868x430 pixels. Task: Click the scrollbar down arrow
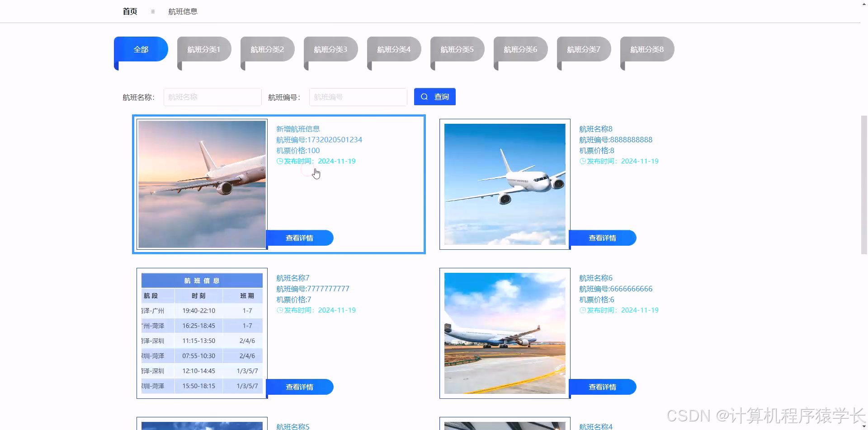click(864, 426)
